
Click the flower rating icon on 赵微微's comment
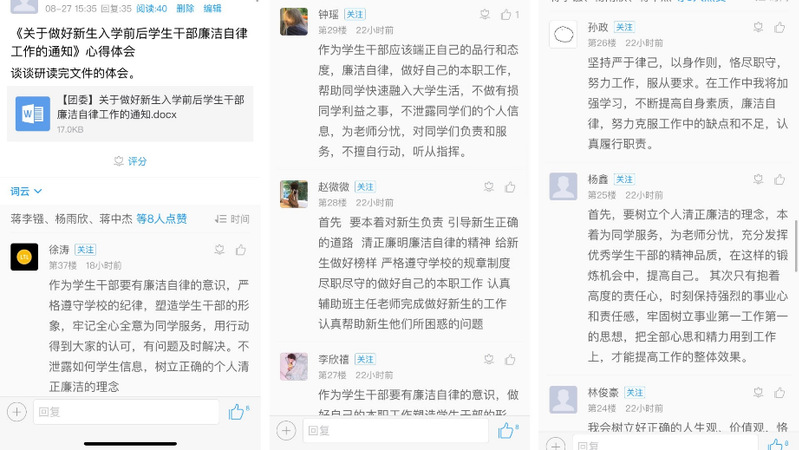click(x=489, y=187)
